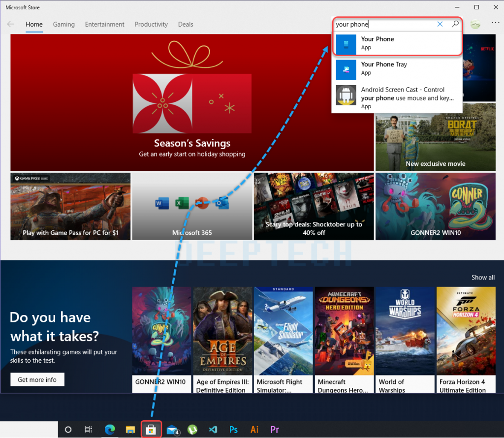Switch to the Home tab

tap(34, 25)
